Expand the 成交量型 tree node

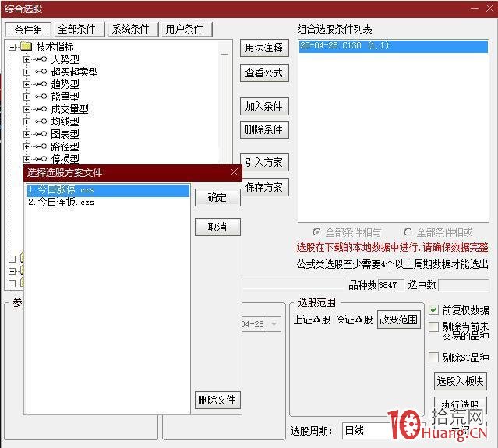click(x=26, y=109)
